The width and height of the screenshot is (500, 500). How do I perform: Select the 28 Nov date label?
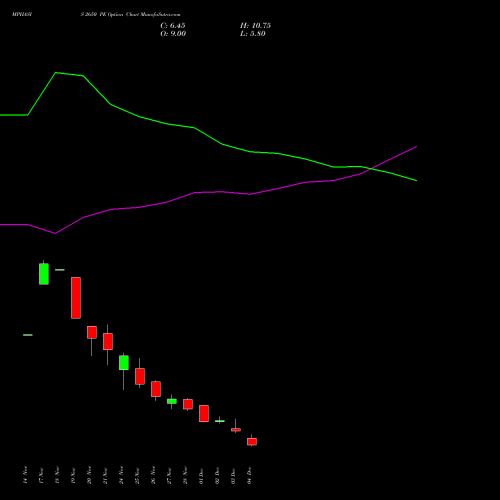click(185, 475)
